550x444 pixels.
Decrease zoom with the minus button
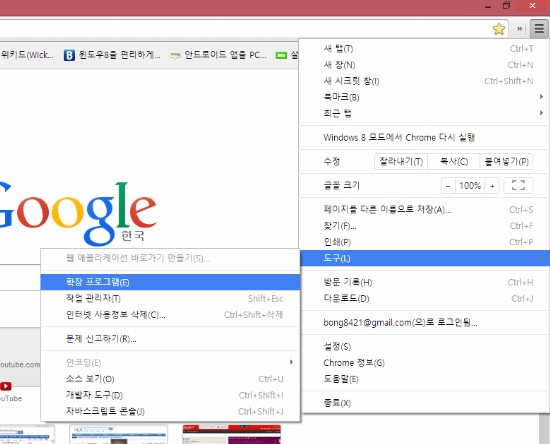(448, 186)
